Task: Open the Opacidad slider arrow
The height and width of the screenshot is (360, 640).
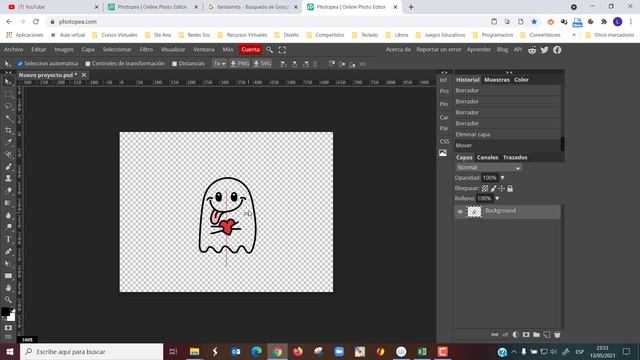Action: [502, 178]
